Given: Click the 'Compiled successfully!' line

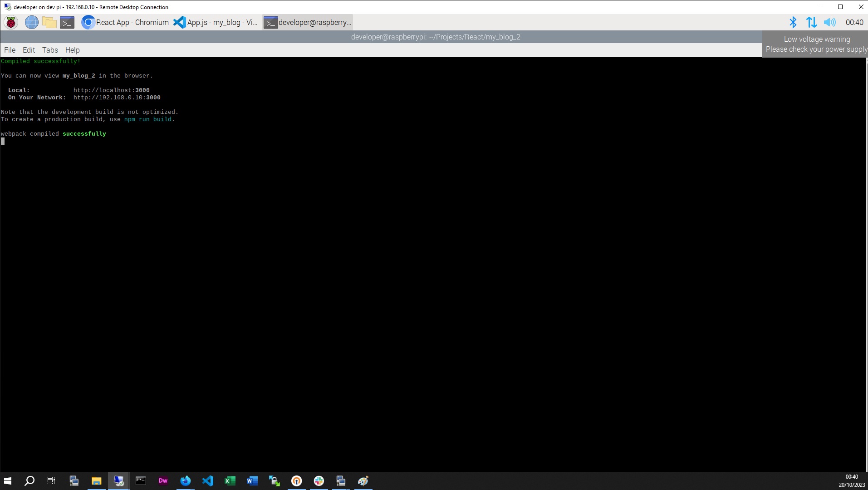Looking at the screenshot, I should 40,61.
